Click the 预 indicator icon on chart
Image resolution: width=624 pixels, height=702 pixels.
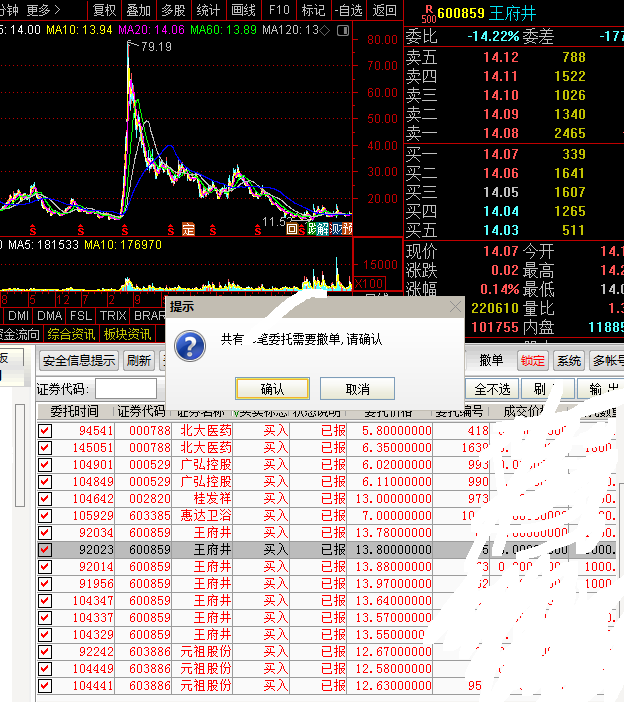(x=346, y=229)
